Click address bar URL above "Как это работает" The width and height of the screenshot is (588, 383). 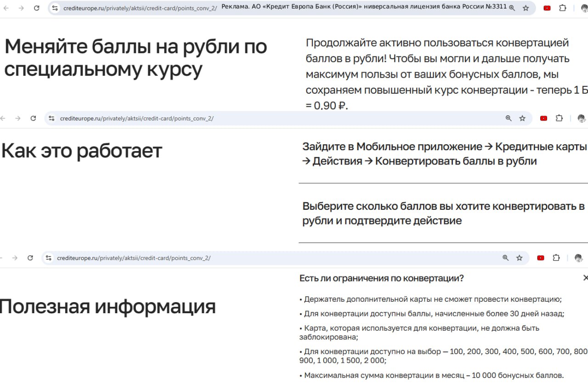click(x=137, y=118)
